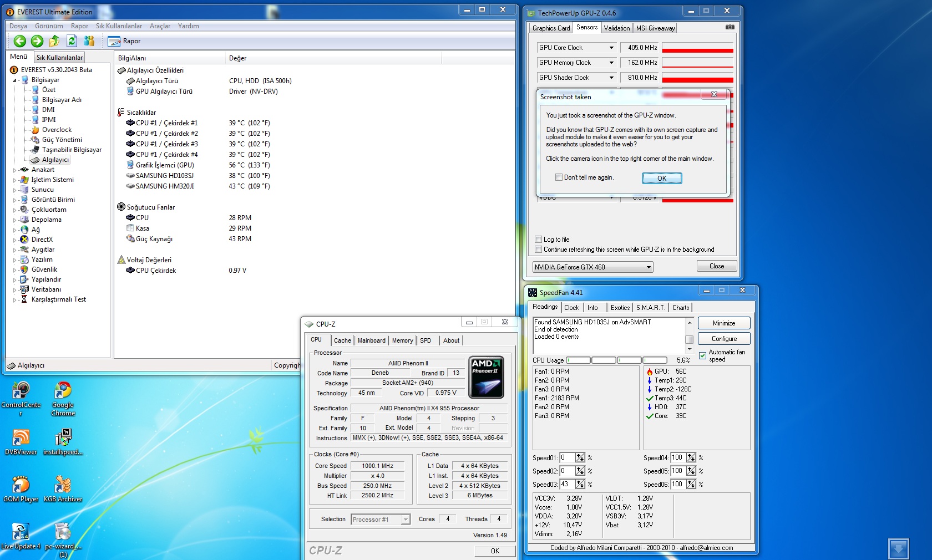Check the Don't tell me again box
The width and height of the screenshot is (932, 560).
(559, 177)
